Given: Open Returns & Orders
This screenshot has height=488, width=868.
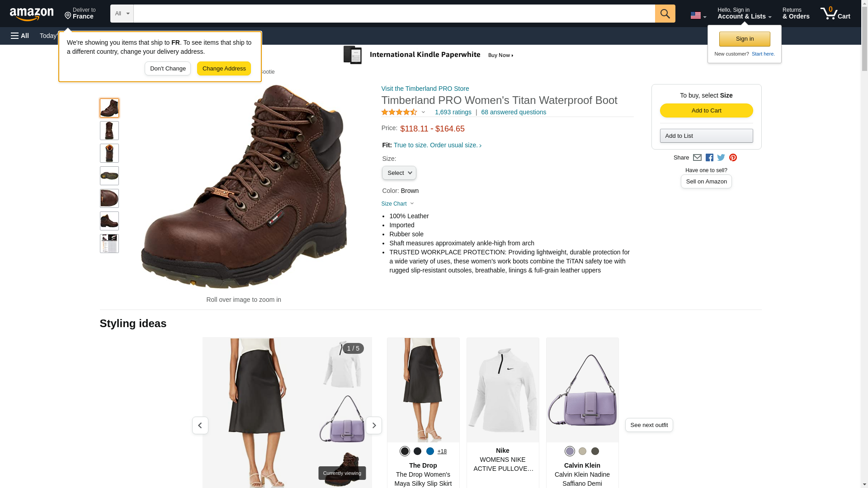Looking at the screenshot, I should pyautogui.click(x=796, y=14).
